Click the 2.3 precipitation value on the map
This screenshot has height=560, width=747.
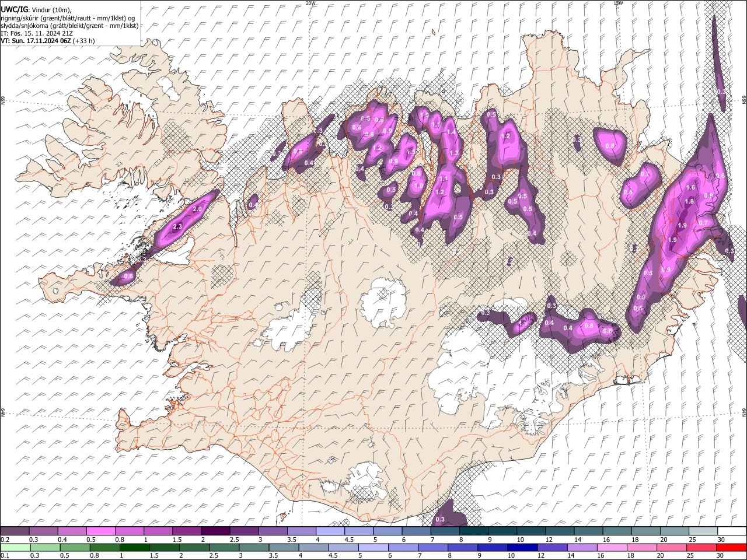pyautogui.click(x=177, y=226)
